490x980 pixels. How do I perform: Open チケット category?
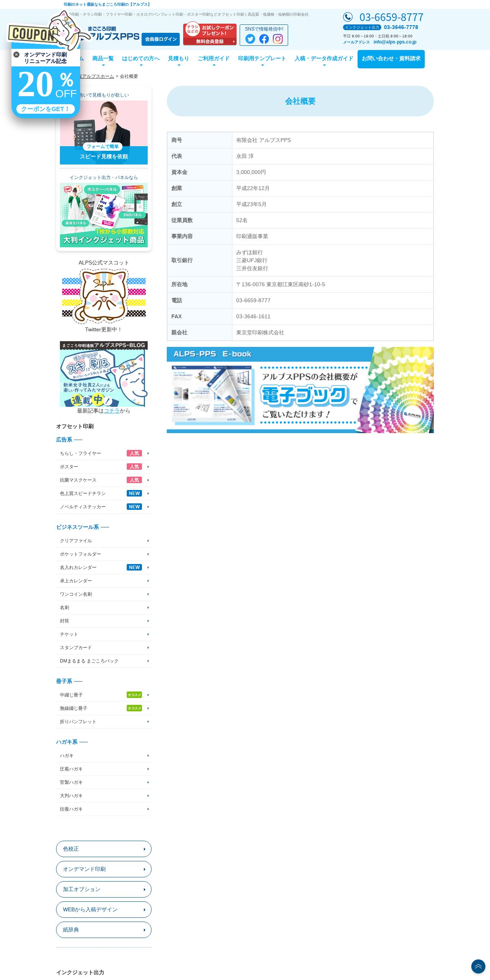[x=104, y=634]
